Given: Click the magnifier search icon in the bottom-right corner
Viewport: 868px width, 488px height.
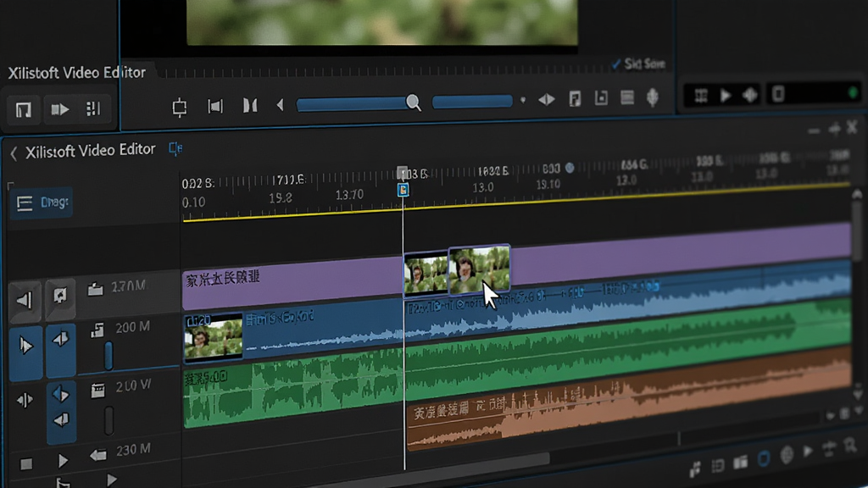Looking at the screenshot, I should click(x=851, y=446).
